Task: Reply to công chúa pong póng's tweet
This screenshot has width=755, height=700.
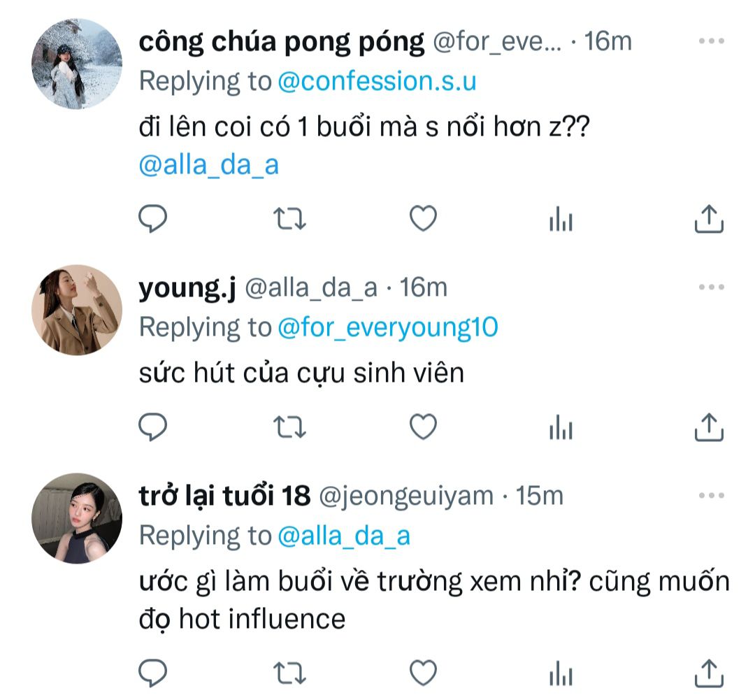Action: (x=152, y=220)
